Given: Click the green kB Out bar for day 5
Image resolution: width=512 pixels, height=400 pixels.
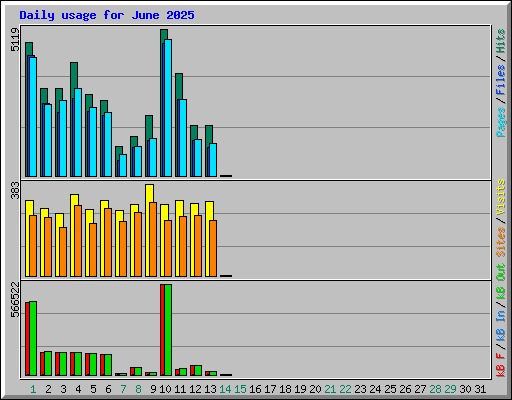Looking at the screenshot, I should (x=93, y=365).
